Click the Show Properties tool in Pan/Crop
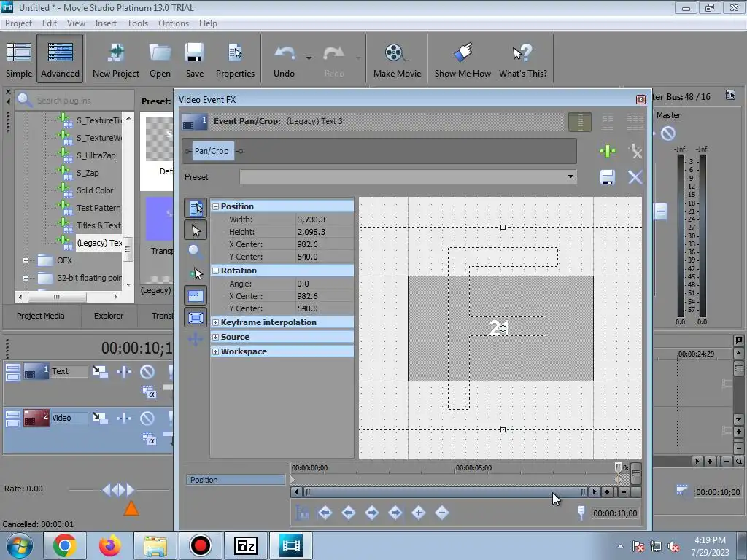 pos(196,208)
